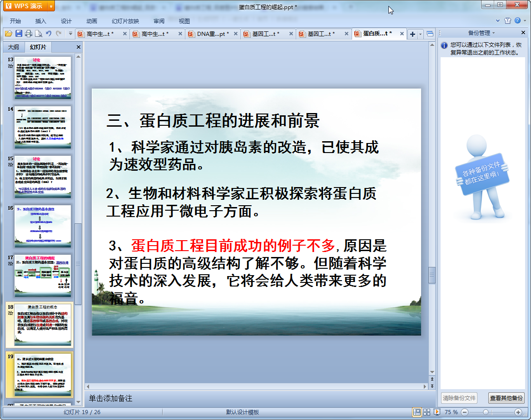This screenshot has height=420, width=531.
Task: Open the 插入 ribbon tab
Action: [40, 21]
